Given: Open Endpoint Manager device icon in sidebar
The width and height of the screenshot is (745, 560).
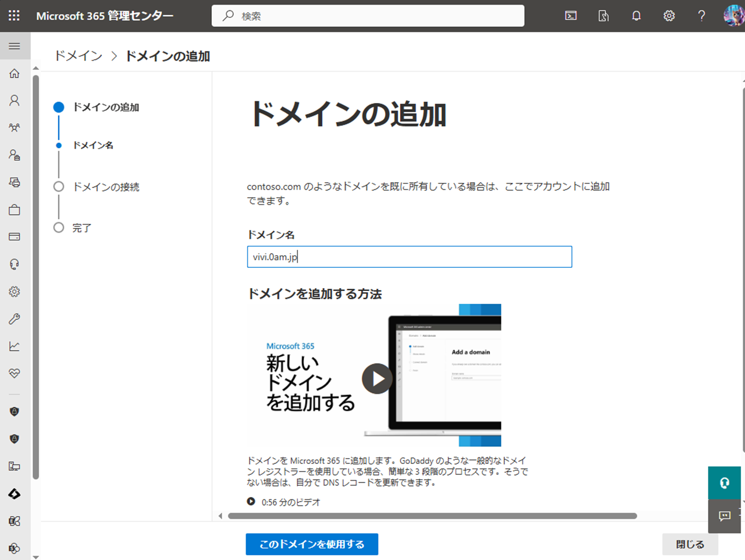Looking at the screenshot, I should click(x=14, y=466).
